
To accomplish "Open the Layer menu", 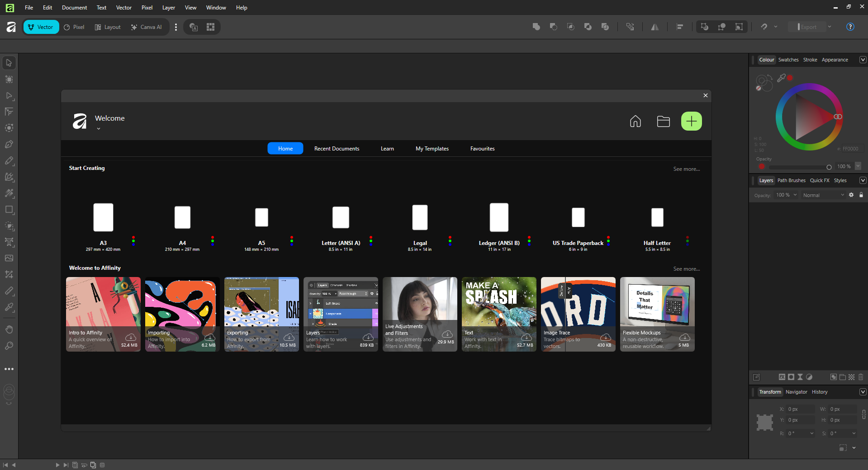I will (169, 8).
